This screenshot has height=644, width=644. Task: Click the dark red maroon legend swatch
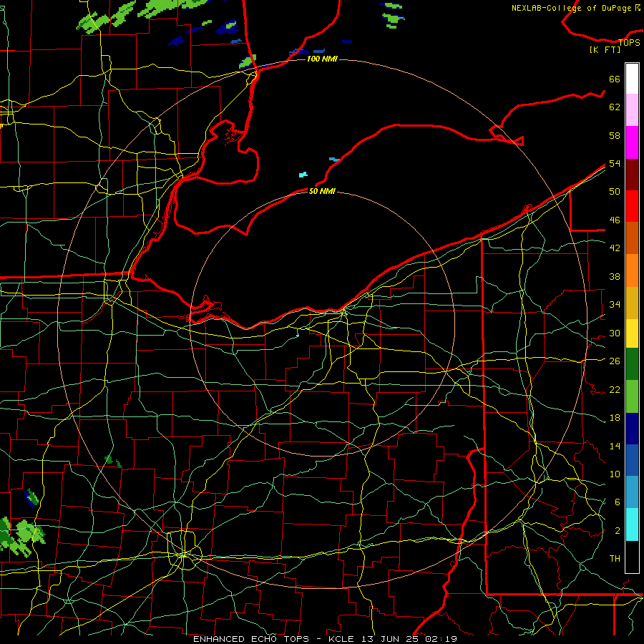(632, 174)
